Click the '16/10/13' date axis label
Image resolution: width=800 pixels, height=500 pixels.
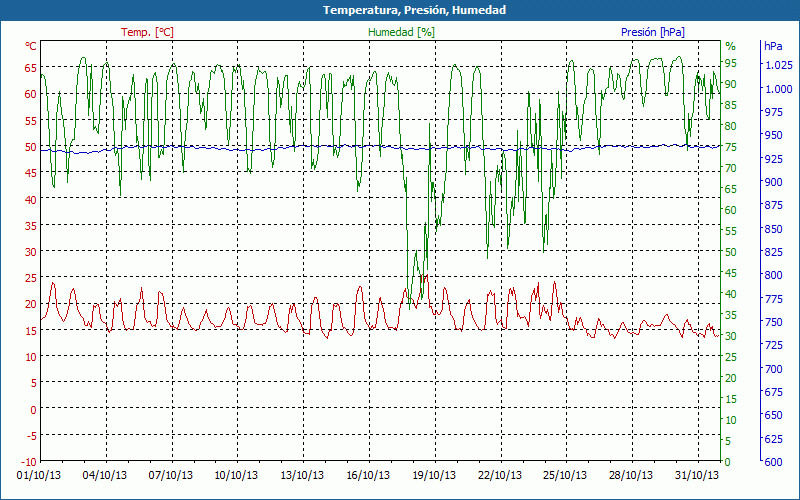pyautogui.click(x=368, y=475)
